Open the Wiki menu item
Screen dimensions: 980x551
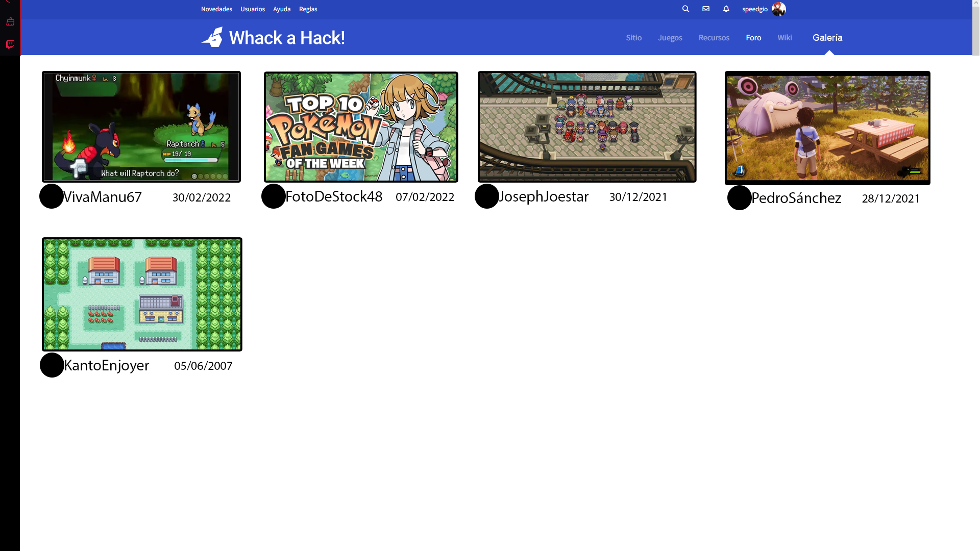coord(784,38)
